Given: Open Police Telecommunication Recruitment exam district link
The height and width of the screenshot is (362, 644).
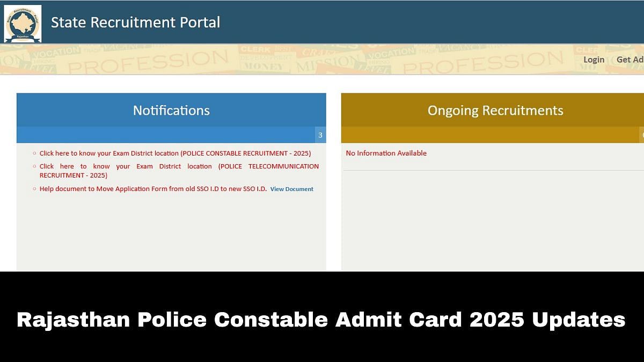Looking at the screenshot, I should pos(179,171).
